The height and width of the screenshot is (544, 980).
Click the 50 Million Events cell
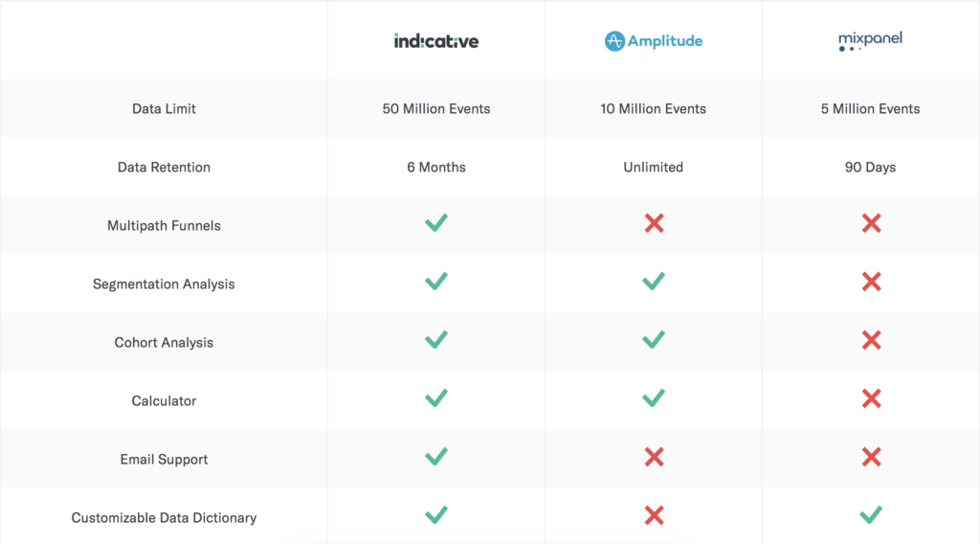coord(436,109)
